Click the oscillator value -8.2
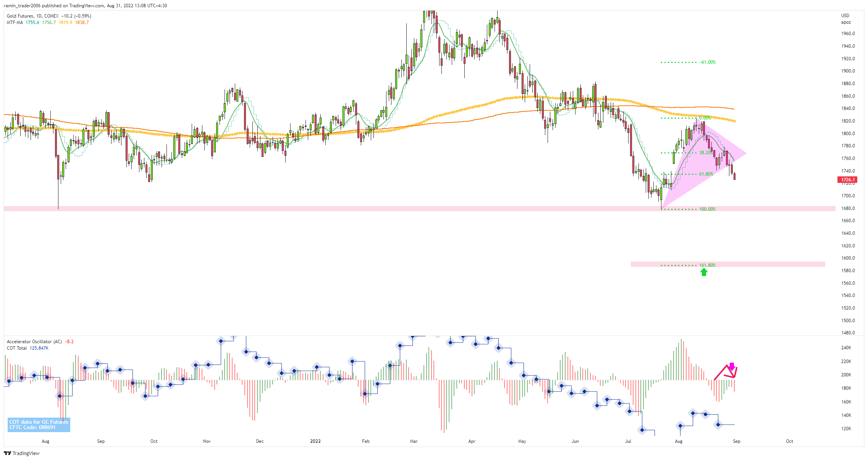868x460 pixels. [69, 342]
